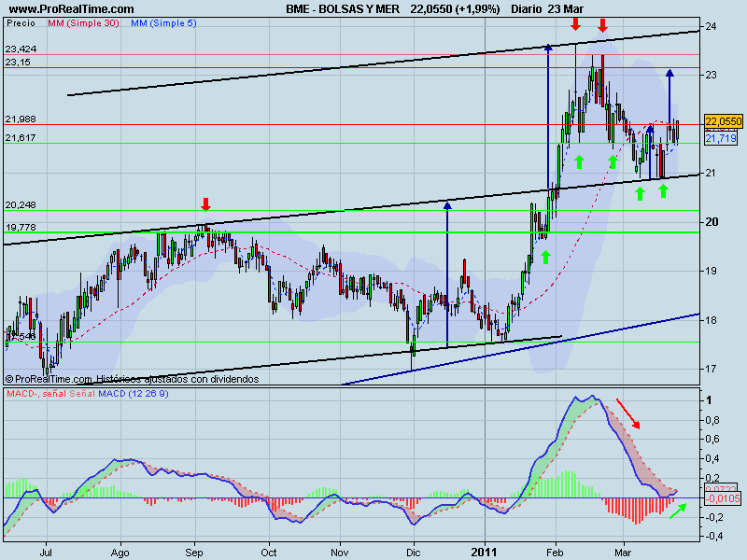This screenshot has width=747, height=560.
Task: Click the 21,617 support level label
Action: point(21,137)
